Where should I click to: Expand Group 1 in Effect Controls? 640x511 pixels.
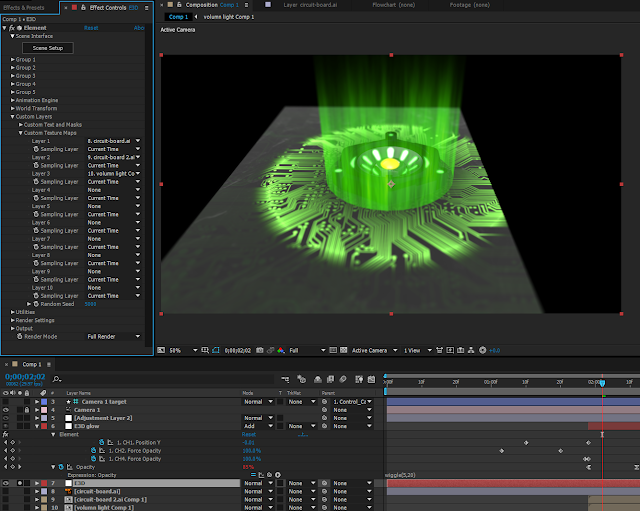point(13,60)
